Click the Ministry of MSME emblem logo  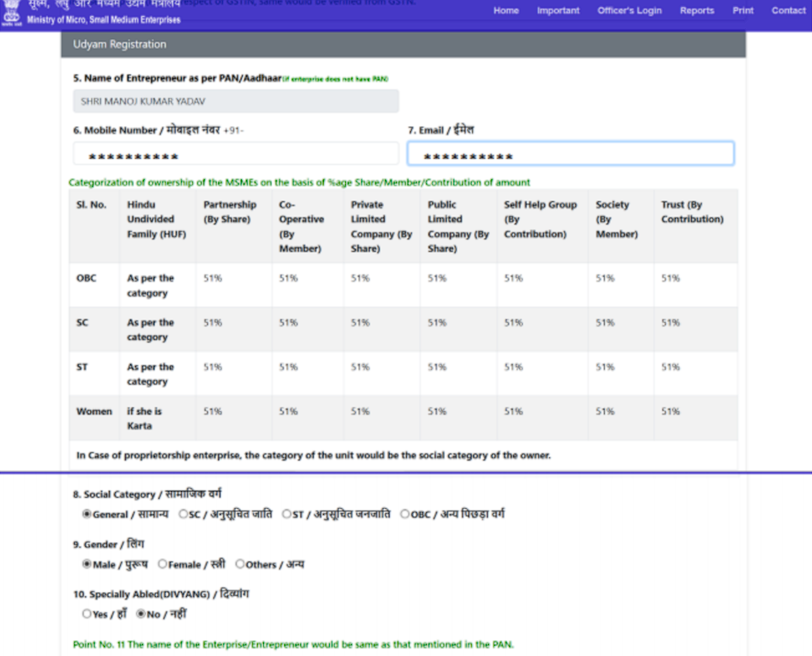click(11, 14)
